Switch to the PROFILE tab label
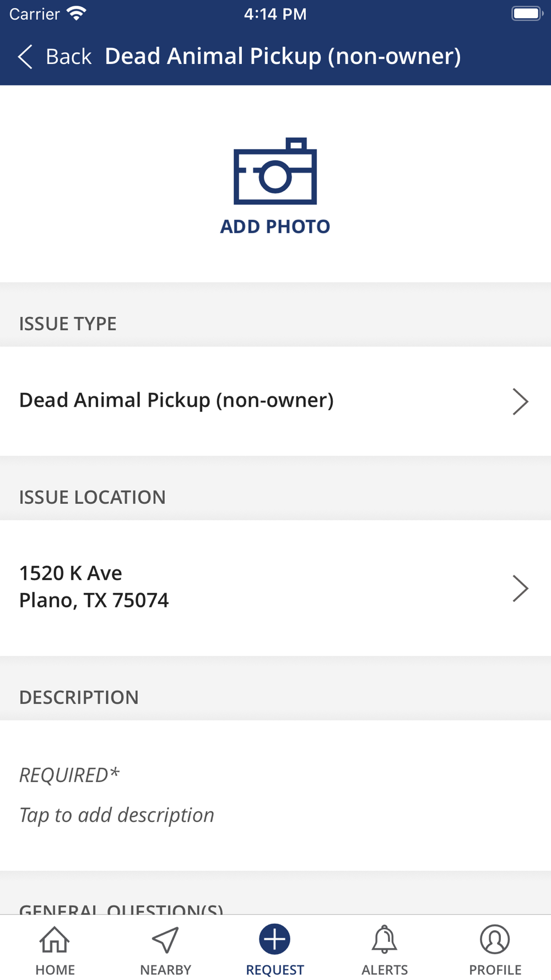This screenshot has height=980, width=551. tap(495, 970)
